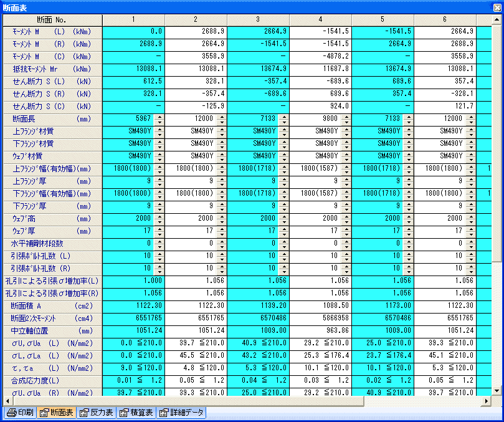Click the 924.0 せん断力 S (C) cell

click(320, 107)
